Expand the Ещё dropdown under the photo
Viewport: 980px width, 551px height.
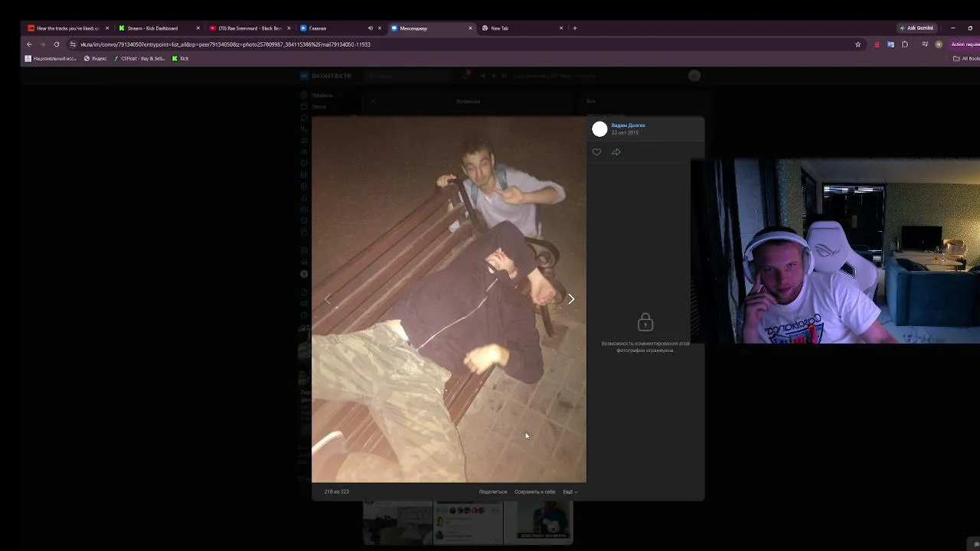(x=570, y=492)
